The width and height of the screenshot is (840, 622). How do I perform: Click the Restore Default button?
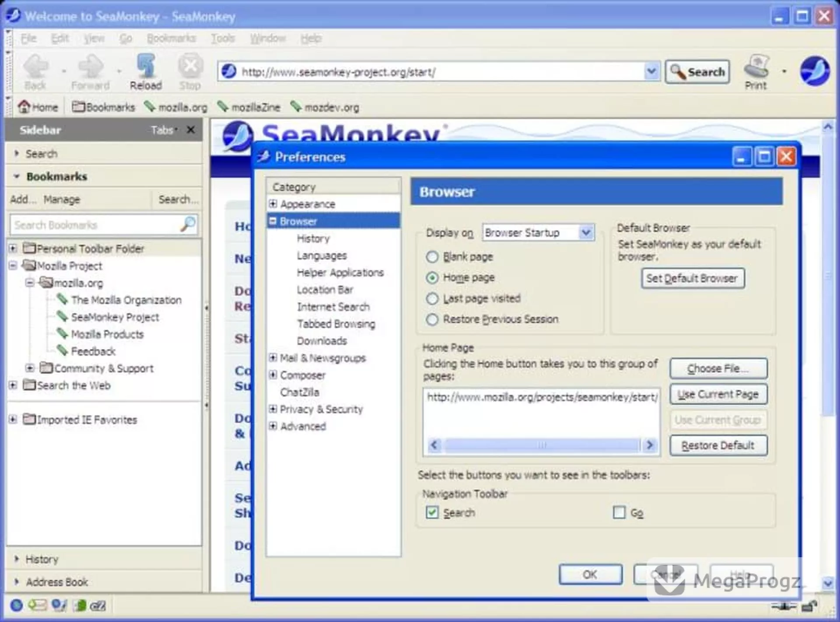(x=718, y=445)
